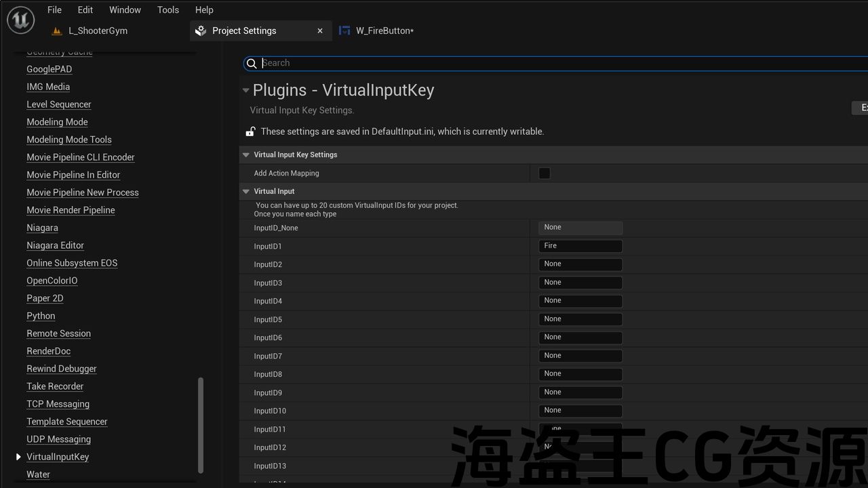Click the W_FireButton widget tab icon

pos(344,30)
